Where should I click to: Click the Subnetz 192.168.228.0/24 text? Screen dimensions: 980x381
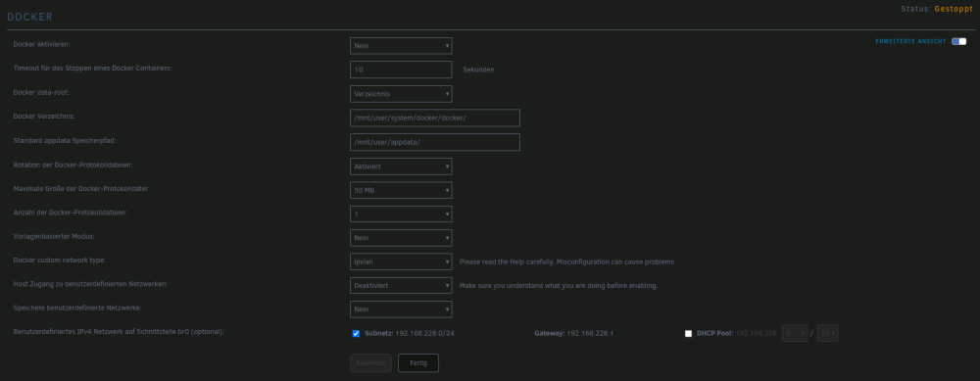[410, 334]
